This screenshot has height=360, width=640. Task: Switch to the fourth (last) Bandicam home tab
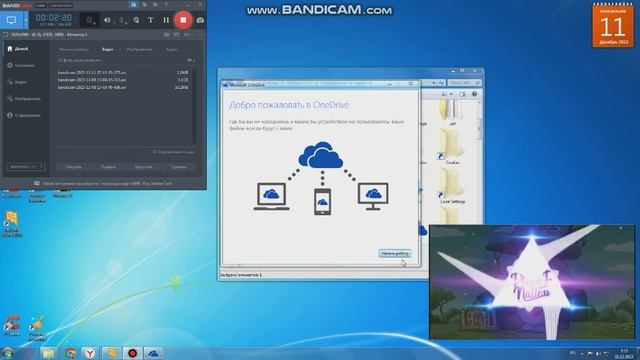(x=171, y=49)
